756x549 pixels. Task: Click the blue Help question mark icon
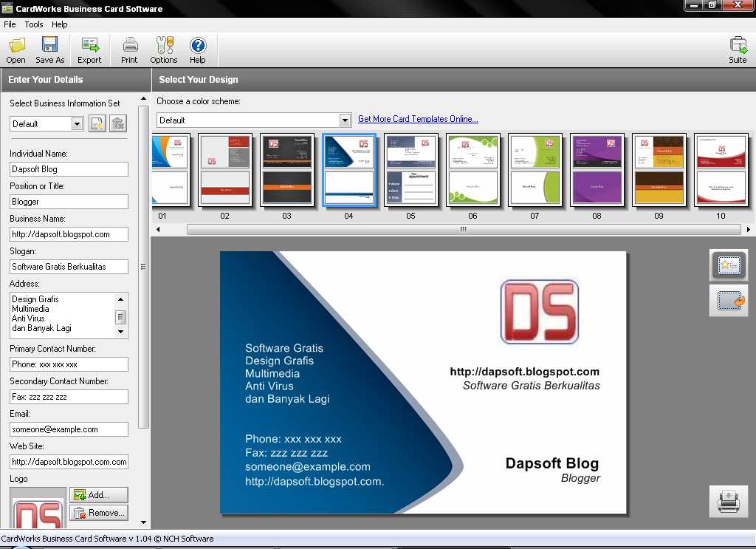198,50
